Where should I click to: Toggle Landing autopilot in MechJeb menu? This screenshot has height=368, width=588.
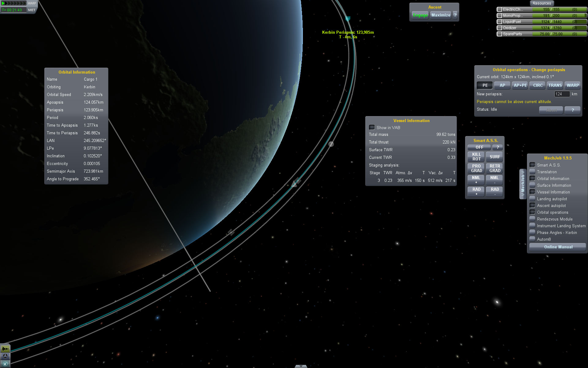pyautogui.click(x=533, y=199)
